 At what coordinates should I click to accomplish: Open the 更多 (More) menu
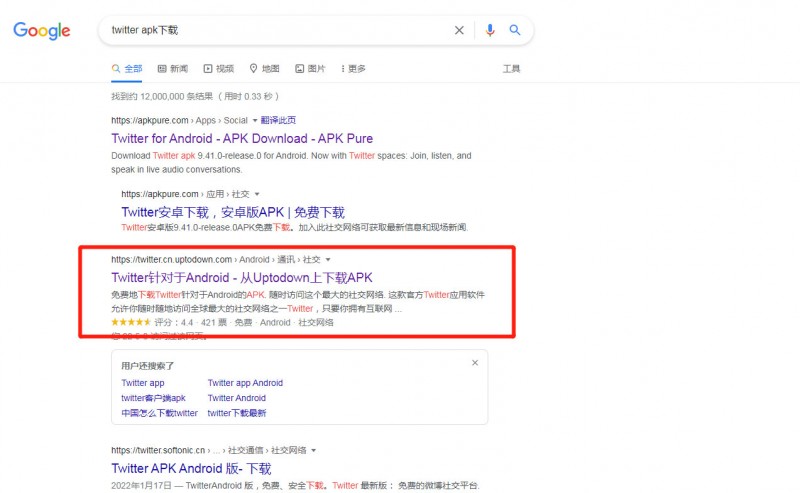(353, 68)
